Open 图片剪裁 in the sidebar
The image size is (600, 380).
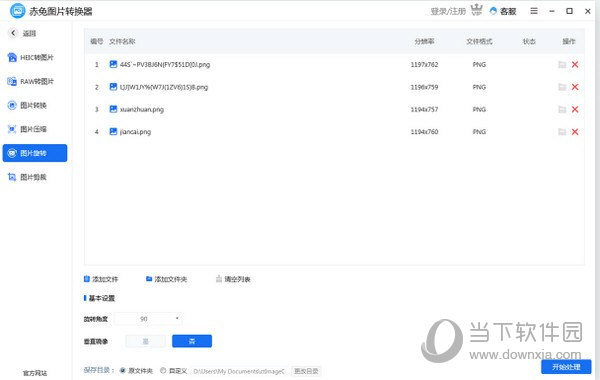point(27,177)
